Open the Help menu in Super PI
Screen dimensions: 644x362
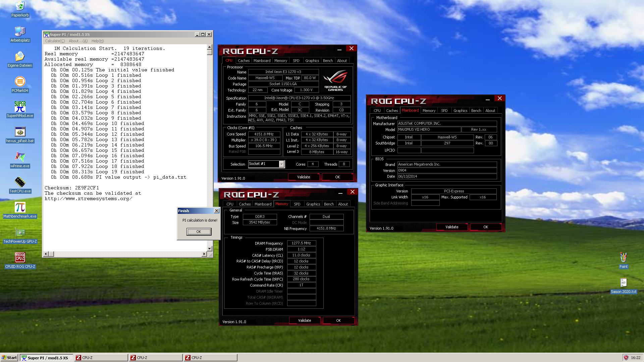pos(98,41)
